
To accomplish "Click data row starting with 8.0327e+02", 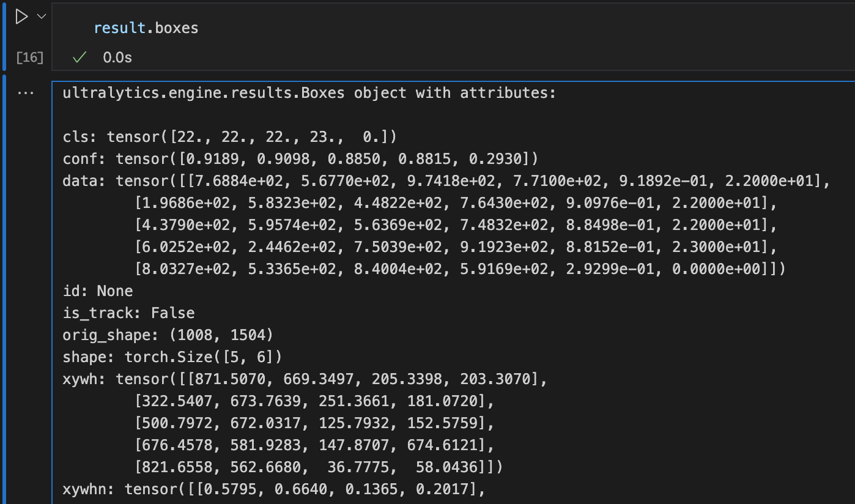I will [460, 269].
